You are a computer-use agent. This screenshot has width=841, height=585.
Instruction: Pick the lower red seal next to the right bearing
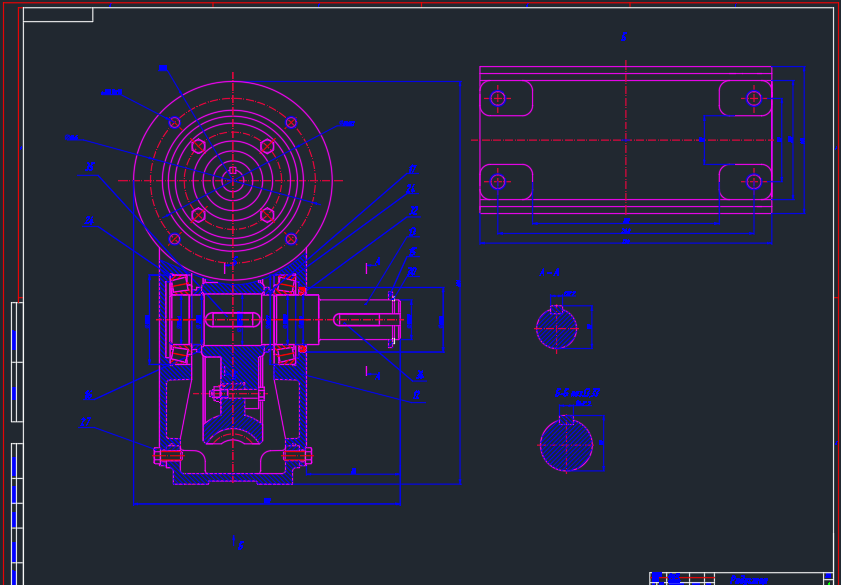[x=302, y=349]
